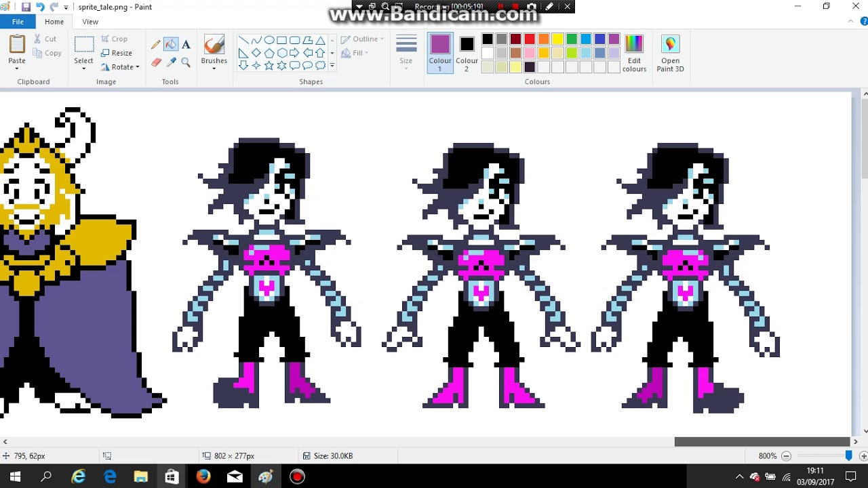Open the Rotate dropdown

click(x=120, y=67)
